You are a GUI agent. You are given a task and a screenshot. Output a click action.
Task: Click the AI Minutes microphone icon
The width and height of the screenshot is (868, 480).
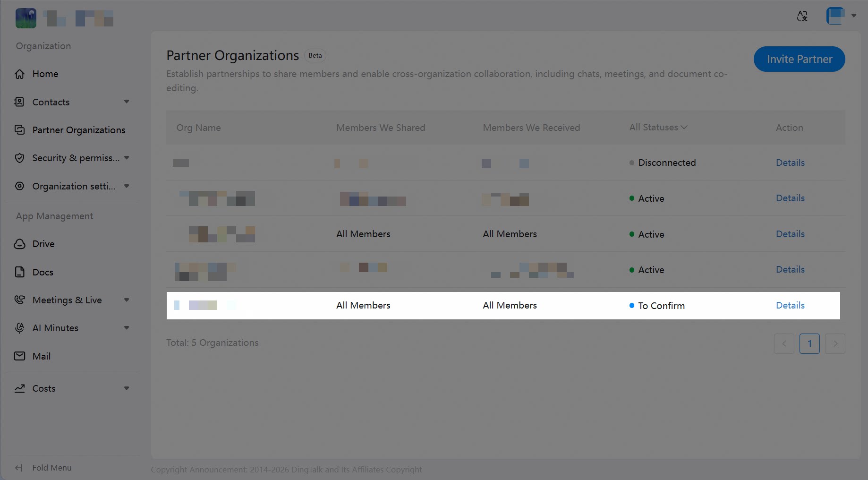pyautogui.click(x=19, y=328)
